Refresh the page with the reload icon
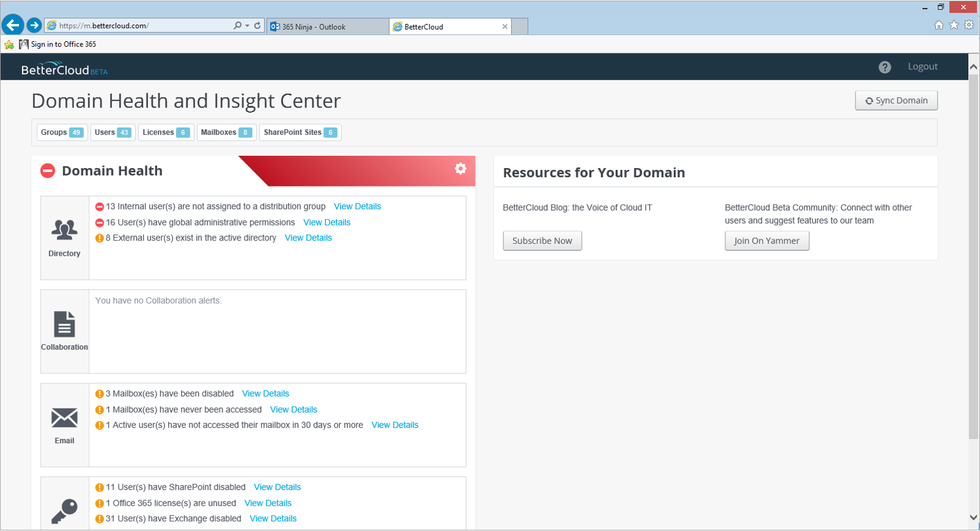 tap(258, 26)
